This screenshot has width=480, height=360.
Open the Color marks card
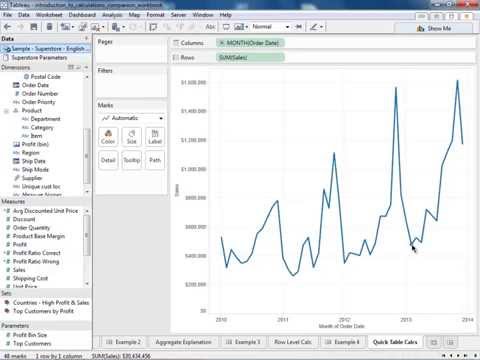tap(108, 137)
